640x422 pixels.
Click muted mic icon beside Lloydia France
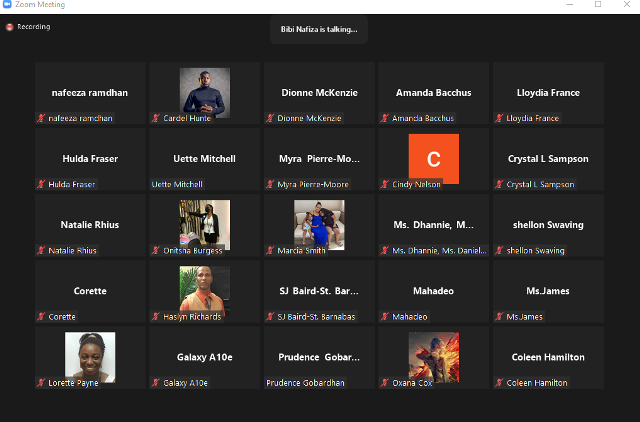[500, 118]
